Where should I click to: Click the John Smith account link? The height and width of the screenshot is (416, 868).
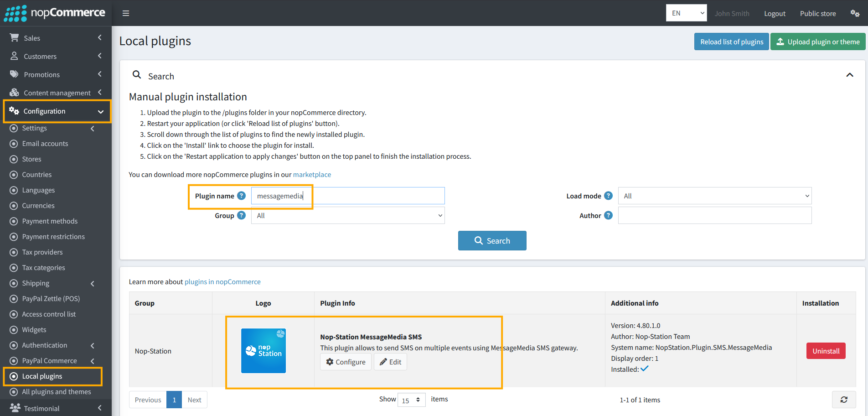(732, 13)
